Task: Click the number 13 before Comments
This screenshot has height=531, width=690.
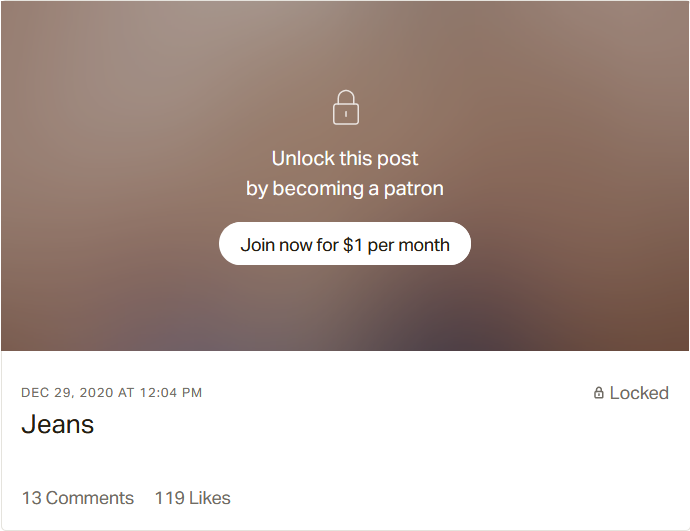Action: (x=32, y=498)
